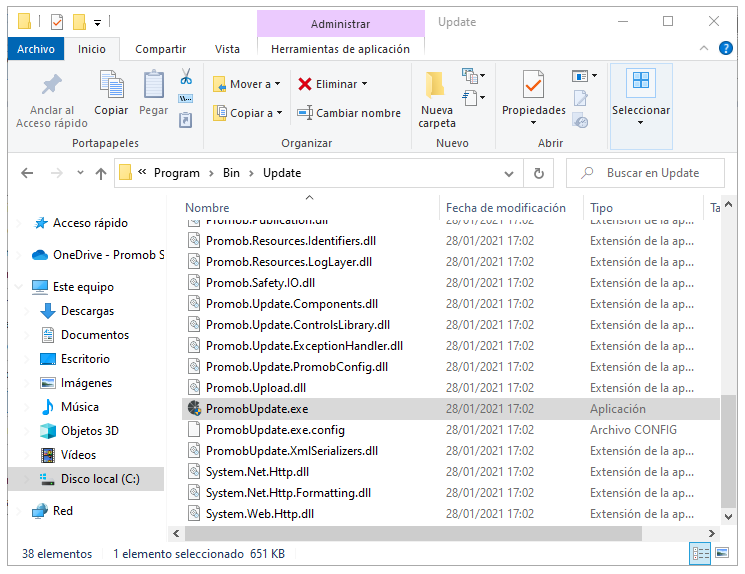The width and height of the screenshot is (745, 574).
Task: Click the Paste shortcut icon
Action: (x=185, y=119)
